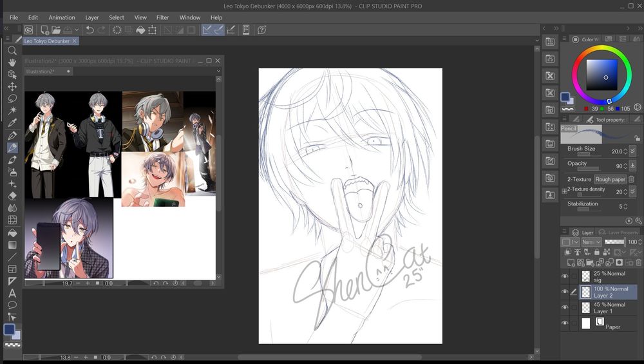644x364 pixels.
Task: Hide Layer 1 using its eye icon
Action: tap(565, 307)
